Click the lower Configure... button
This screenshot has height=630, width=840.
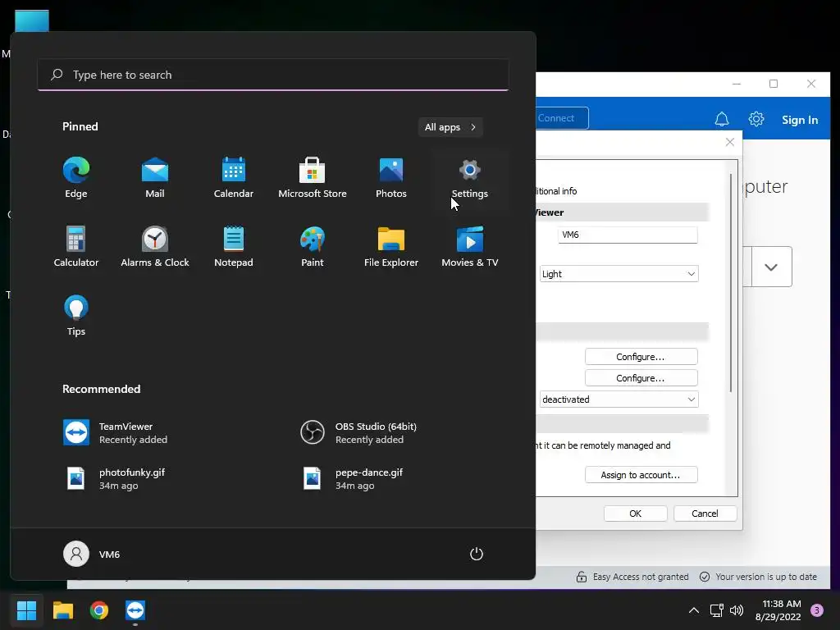tap(641, 377)
